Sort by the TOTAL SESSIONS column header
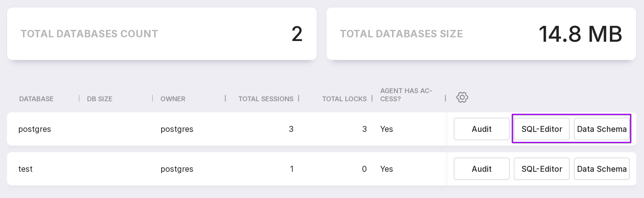 click(265, 99)
